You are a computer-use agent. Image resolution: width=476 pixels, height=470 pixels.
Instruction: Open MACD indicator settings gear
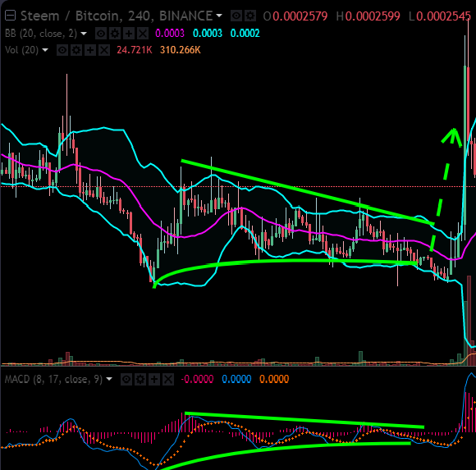tap(140, 379)
